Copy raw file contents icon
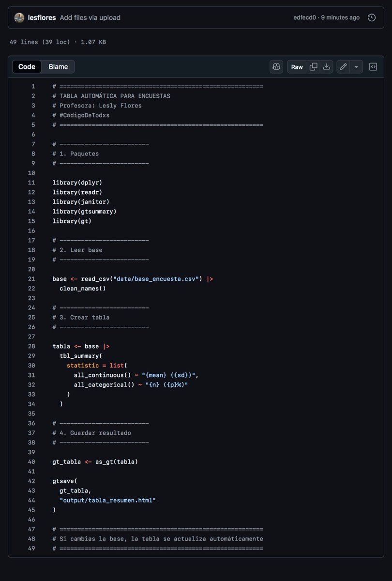The width and height of the screenshot is (392, 581). pyautogui.click(x=314, y=67)
